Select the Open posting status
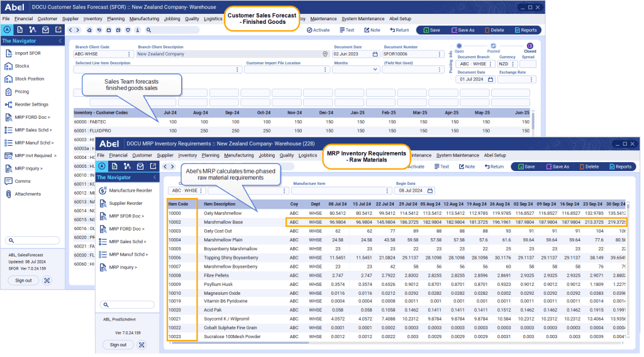The width and height of the screenshot is (644, 357). coord(459,46)
